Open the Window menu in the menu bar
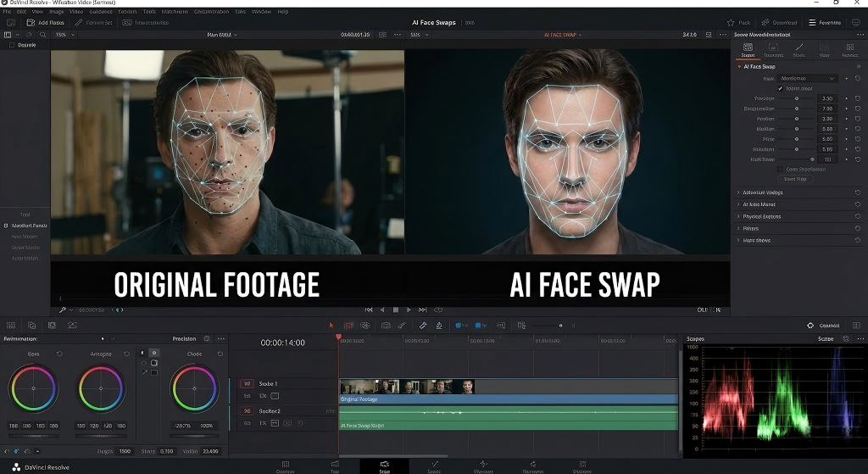The height and width of the screenshot is (474, 868). pos(262,12)
